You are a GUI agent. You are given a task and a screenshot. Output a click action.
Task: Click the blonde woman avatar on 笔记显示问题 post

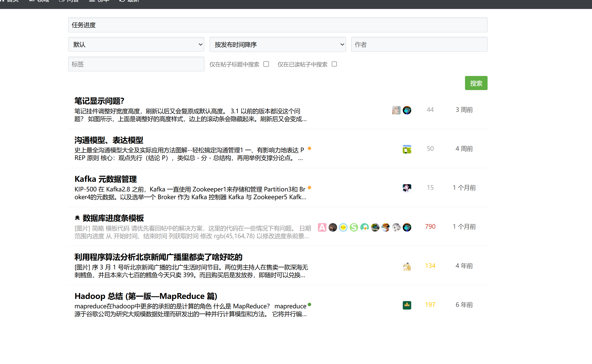pyautogui.click(x=396, y=110)
